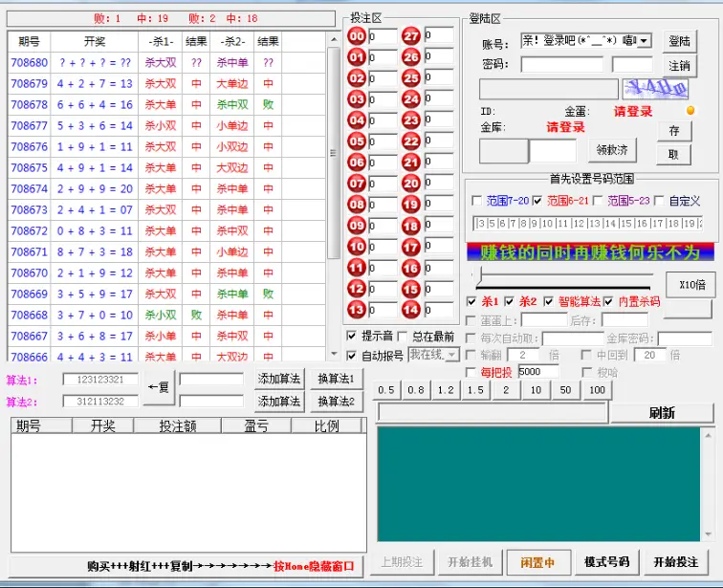The image size is (723, 588).
Task: Click the captcha verification image
Action: 655,89
